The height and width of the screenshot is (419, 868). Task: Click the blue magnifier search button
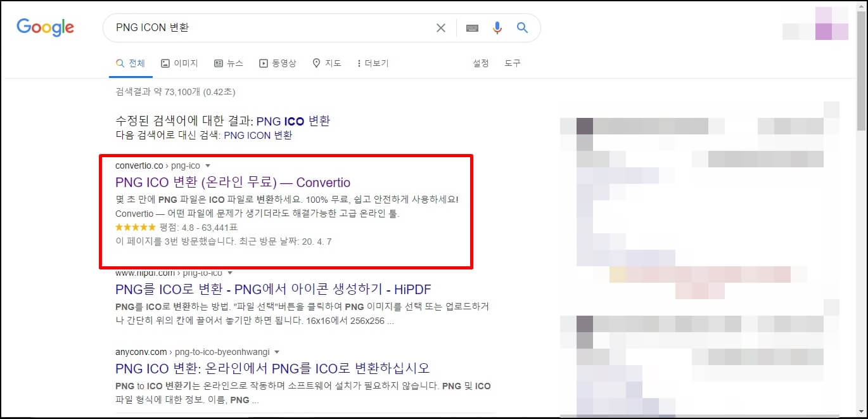pos(522,28)
